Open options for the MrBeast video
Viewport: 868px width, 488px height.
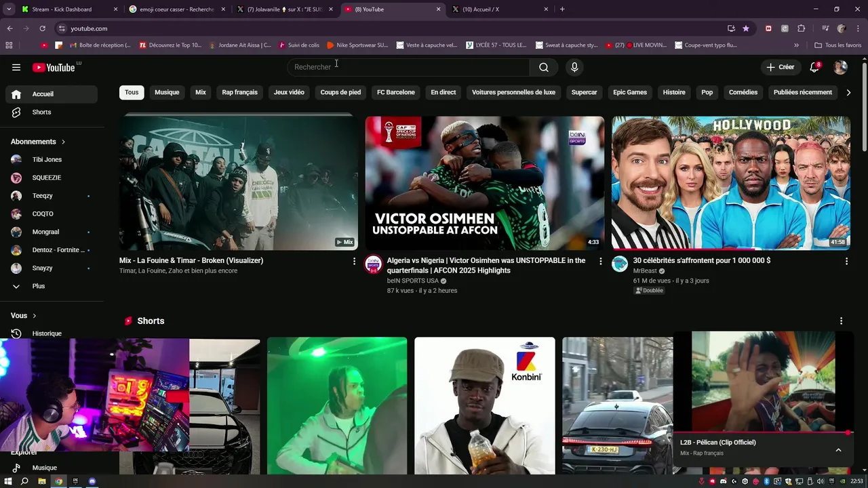click(x=846, y=261)
